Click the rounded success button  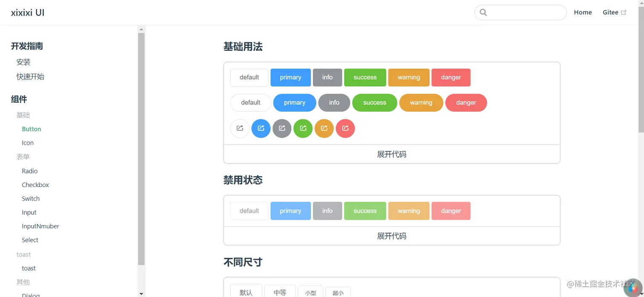(375, 103)
